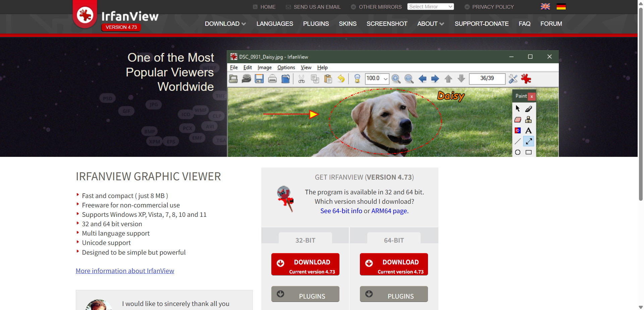Click the blue Previous image arrow
This screenshot has height=310, width=644.
click(x=423, y=79)
